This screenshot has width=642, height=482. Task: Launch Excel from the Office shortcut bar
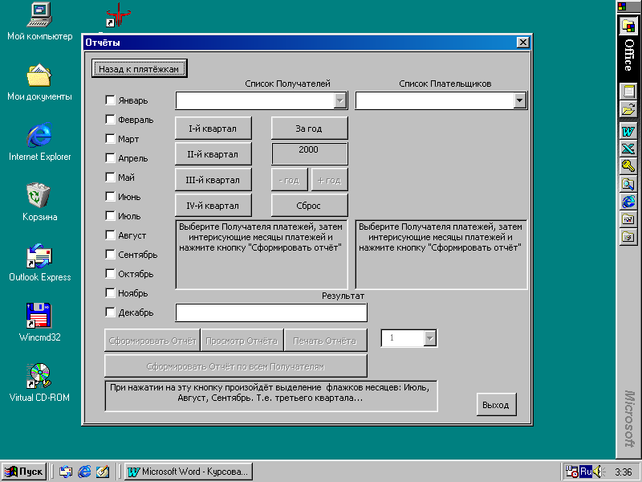point(628,148)
